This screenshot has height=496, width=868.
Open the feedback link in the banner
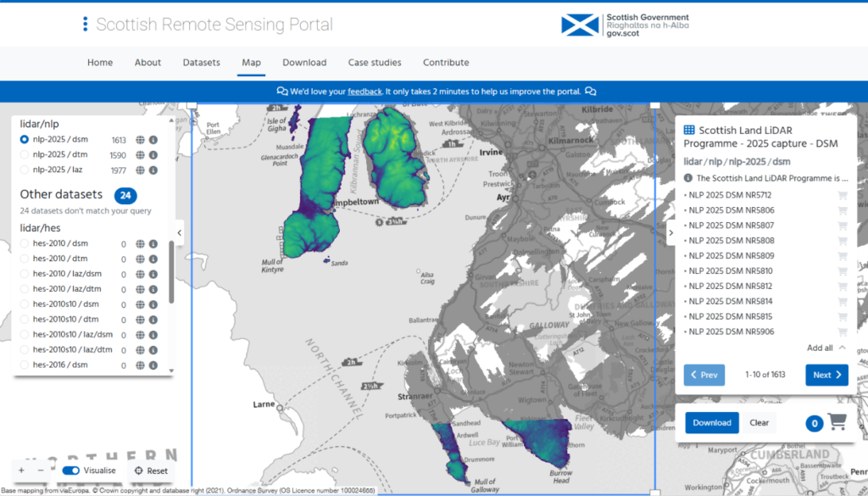[x=364, y=91]
